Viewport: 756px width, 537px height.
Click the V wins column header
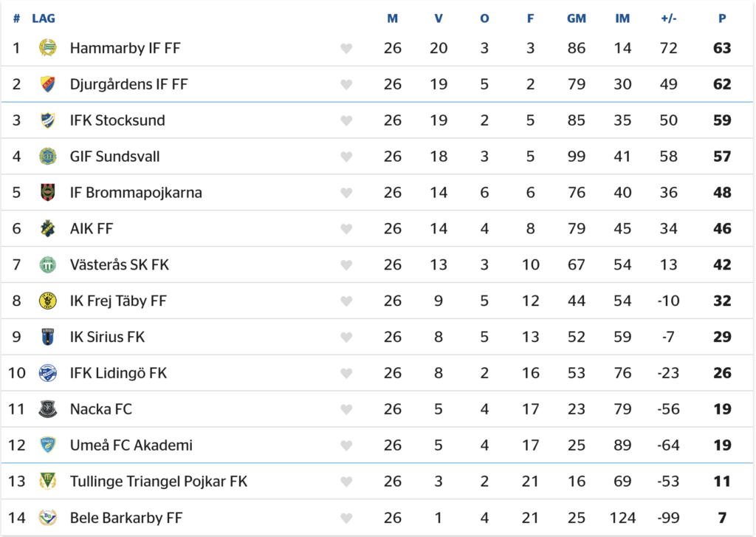pyautogui.click(x=439, y=18)
